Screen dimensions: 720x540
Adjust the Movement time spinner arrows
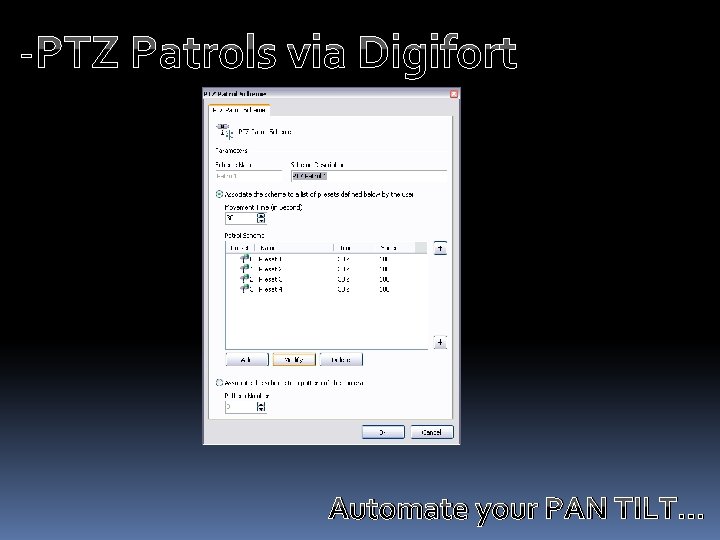click(x=261, y=218)
